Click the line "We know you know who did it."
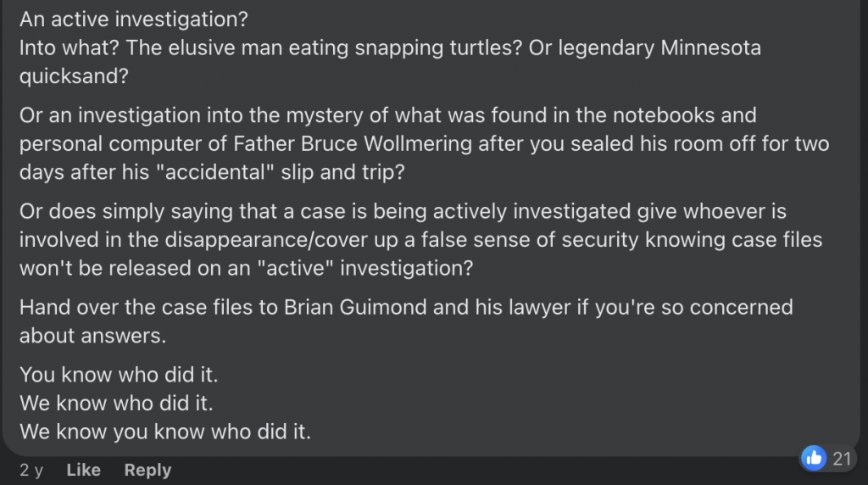 [x=165, y=431]
